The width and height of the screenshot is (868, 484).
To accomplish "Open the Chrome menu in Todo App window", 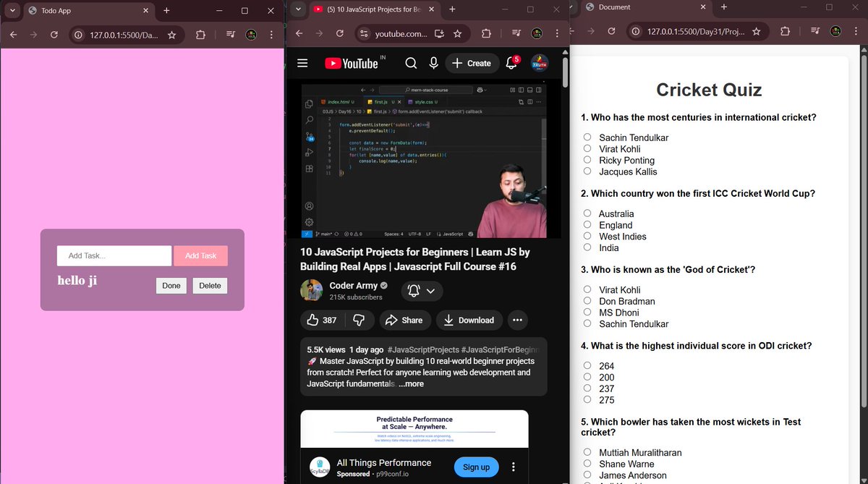I will click(x=271, y=35).
